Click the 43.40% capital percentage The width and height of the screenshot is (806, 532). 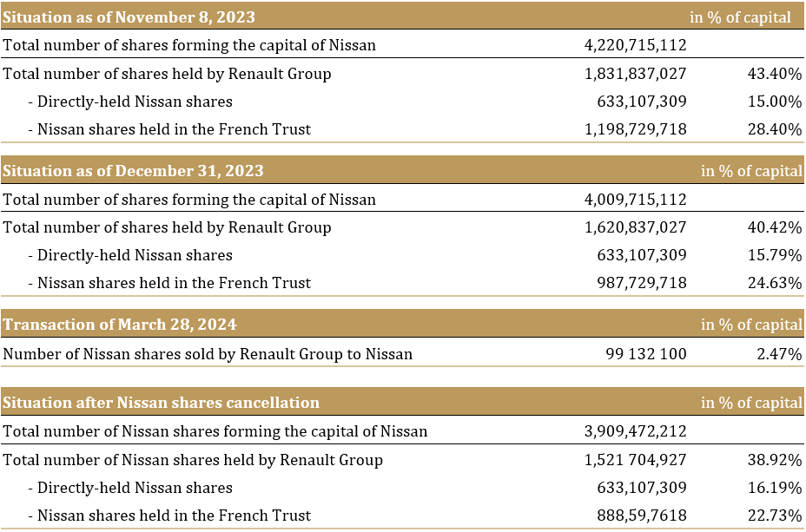[774, 74]
